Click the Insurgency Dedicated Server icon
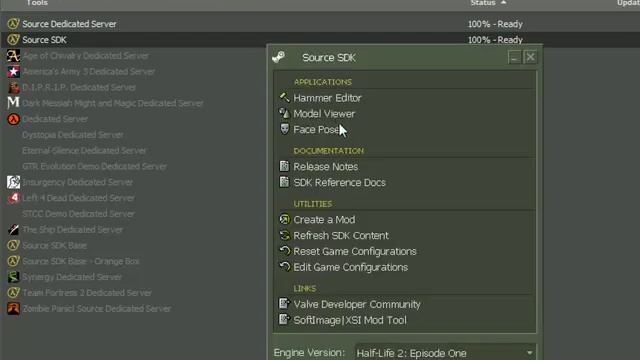Viewport: 640px width, 360px height. [13, 182]
